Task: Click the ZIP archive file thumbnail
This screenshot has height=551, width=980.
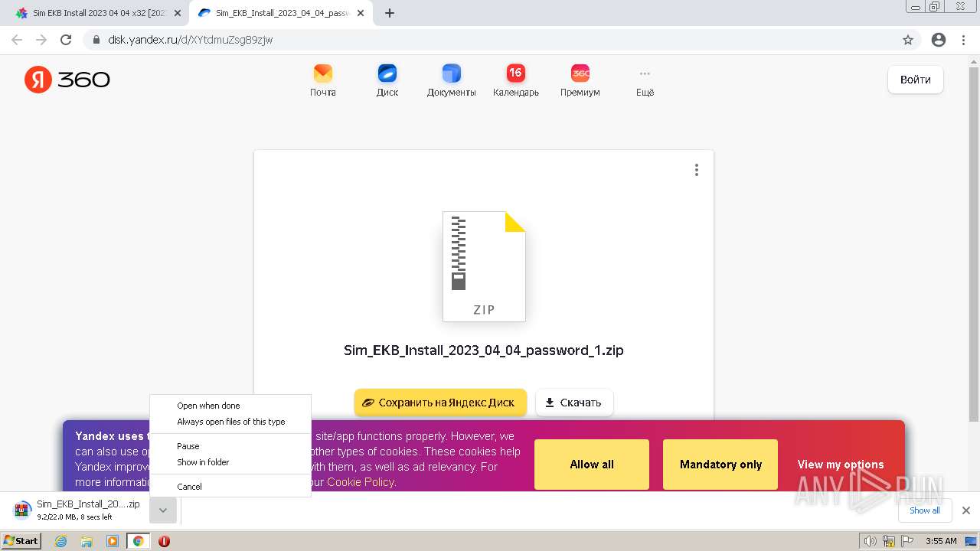Action: coord(484,266)
